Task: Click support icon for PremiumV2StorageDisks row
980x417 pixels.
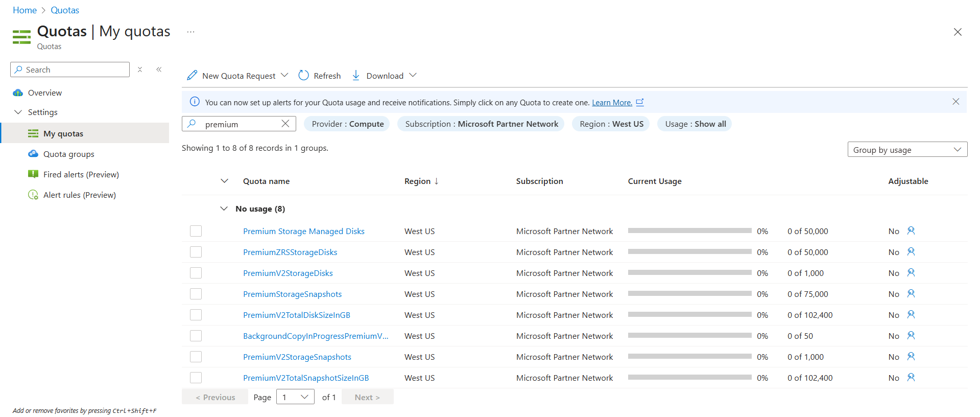Action: [x=911, y=273]
